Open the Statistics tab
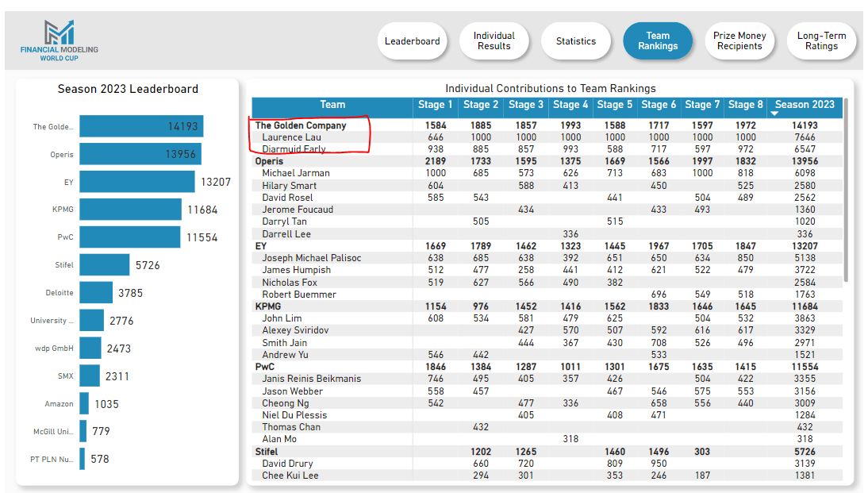This screenshot has width=868, height=493. click(576, 41)
